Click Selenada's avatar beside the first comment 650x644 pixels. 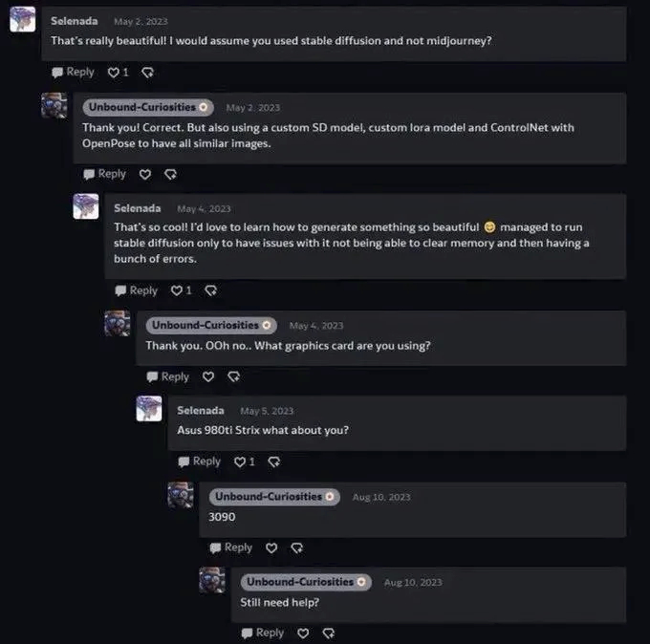(22, 20)
